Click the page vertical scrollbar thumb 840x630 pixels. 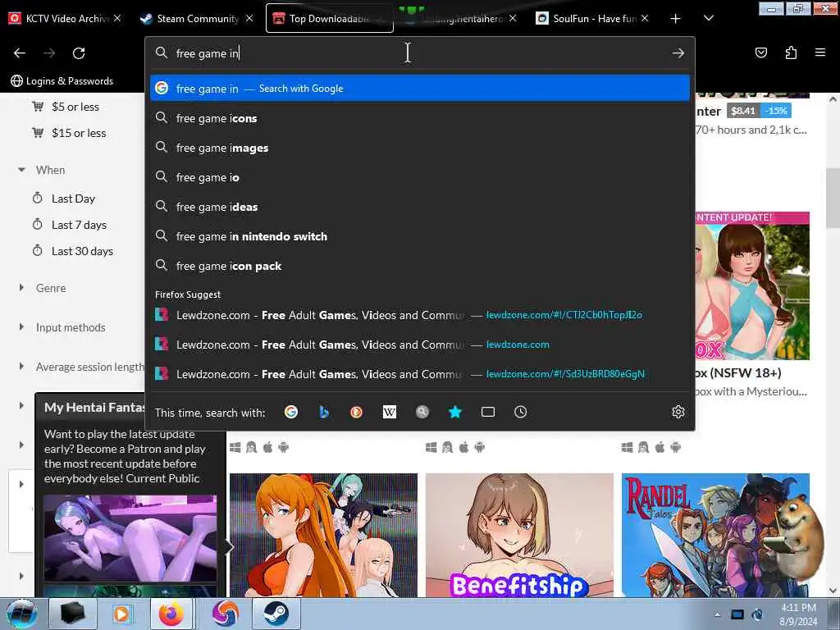coord(832,197)
